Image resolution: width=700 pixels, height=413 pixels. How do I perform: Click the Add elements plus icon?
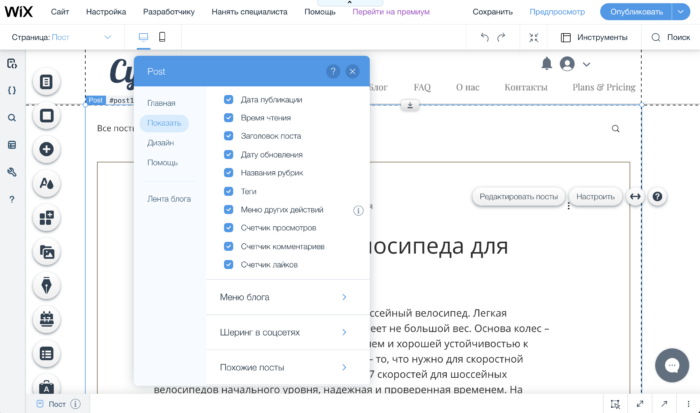tap(46, 150)
